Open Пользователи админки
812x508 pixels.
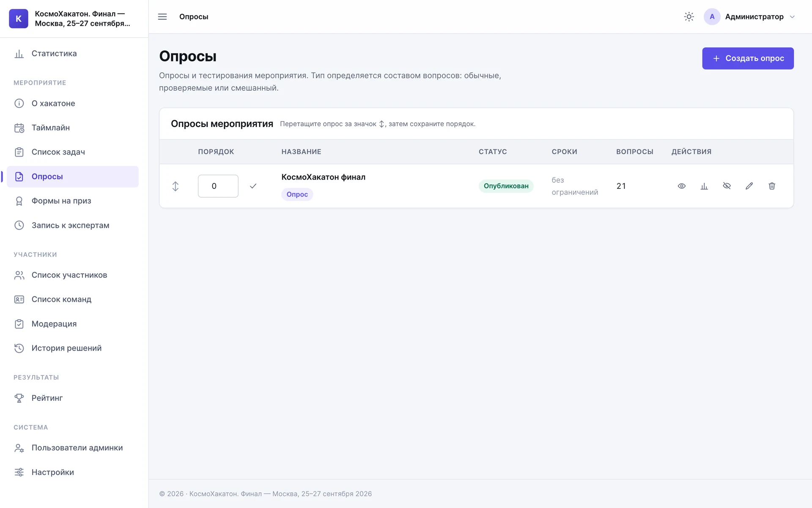[x=73, y=448]
